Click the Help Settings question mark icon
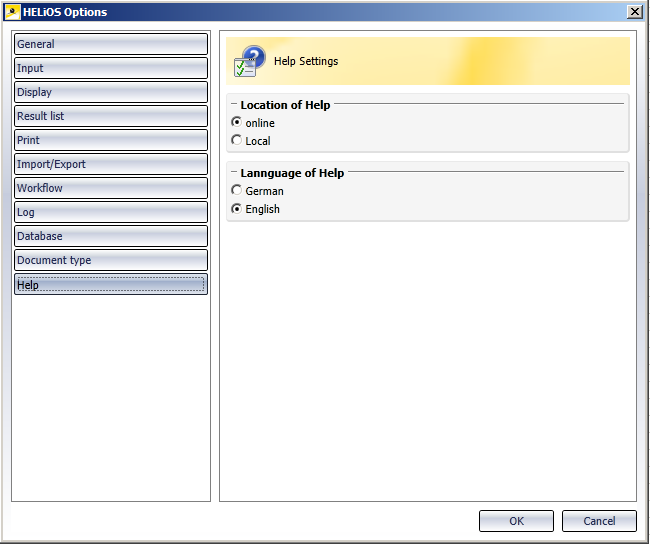650x544 pixels. coord(250,61)
